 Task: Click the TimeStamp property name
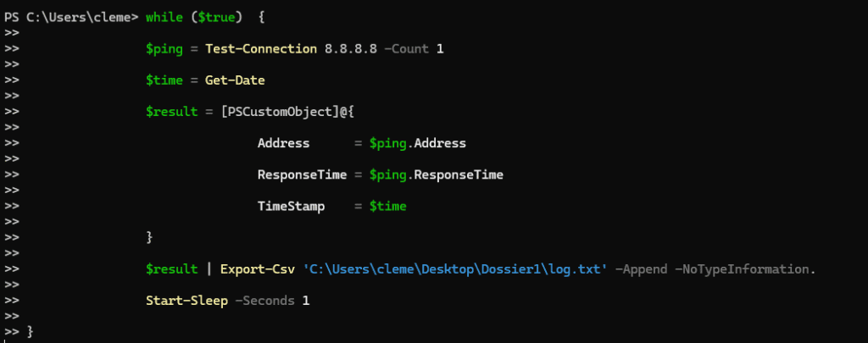(291, 207)
